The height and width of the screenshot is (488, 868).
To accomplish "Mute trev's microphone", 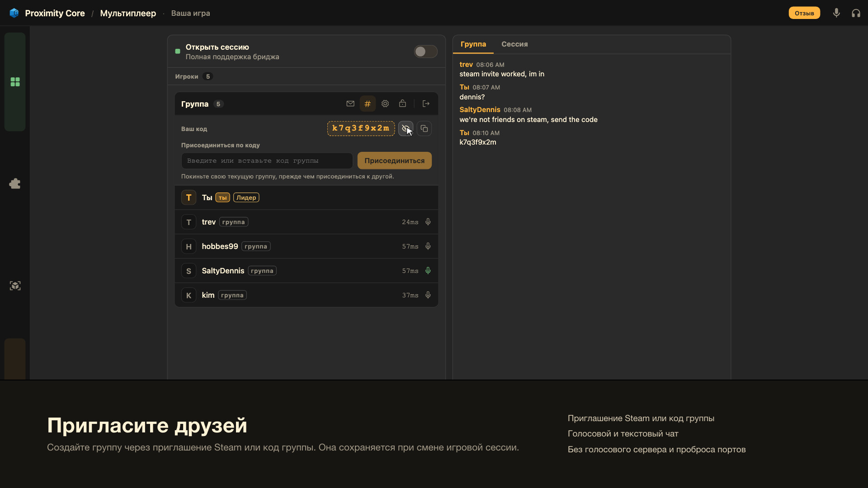I will pyautogui.click(x=428, y=222).
